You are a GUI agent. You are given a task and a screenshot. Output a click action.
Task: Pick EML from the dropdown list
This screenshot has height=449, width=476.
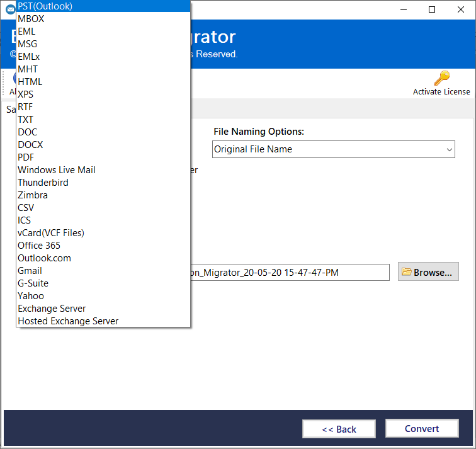tap(103, 31)
